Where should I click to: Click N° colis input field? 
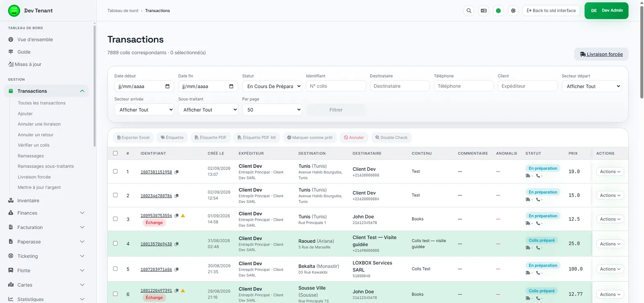(x=336, y=86)
